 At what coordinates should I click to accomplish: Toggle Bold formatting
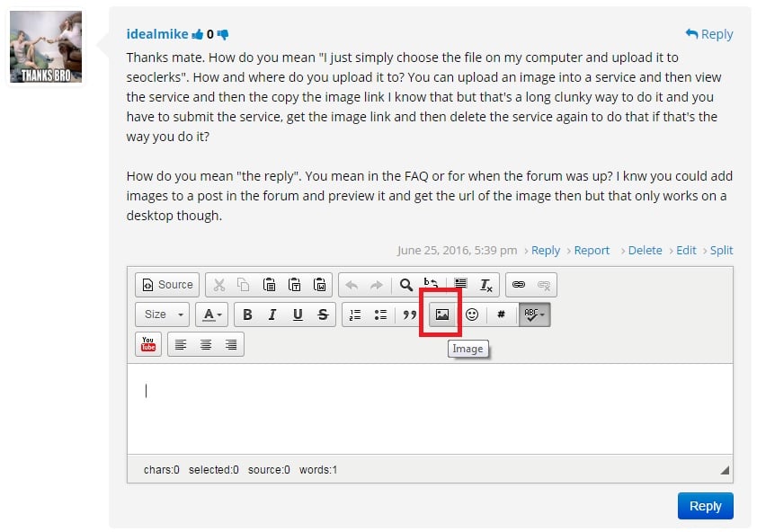click(247, 315)
